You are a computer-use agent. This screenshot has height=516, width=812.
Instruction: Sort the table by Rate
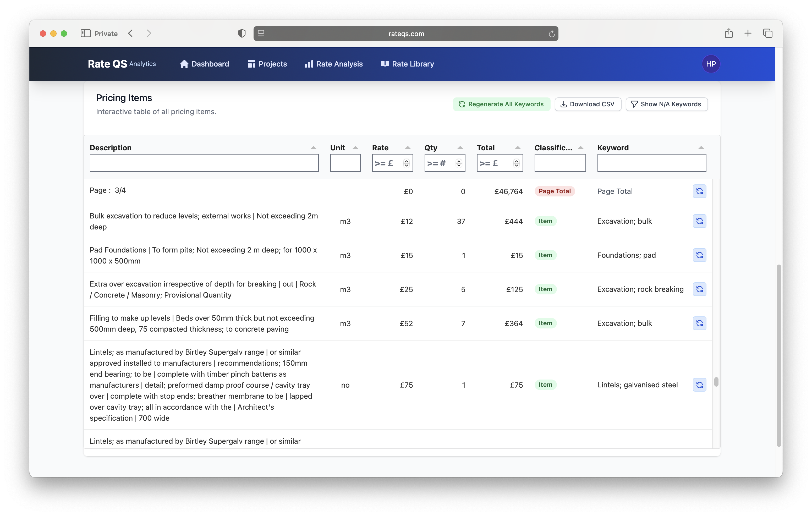[407, 148]
